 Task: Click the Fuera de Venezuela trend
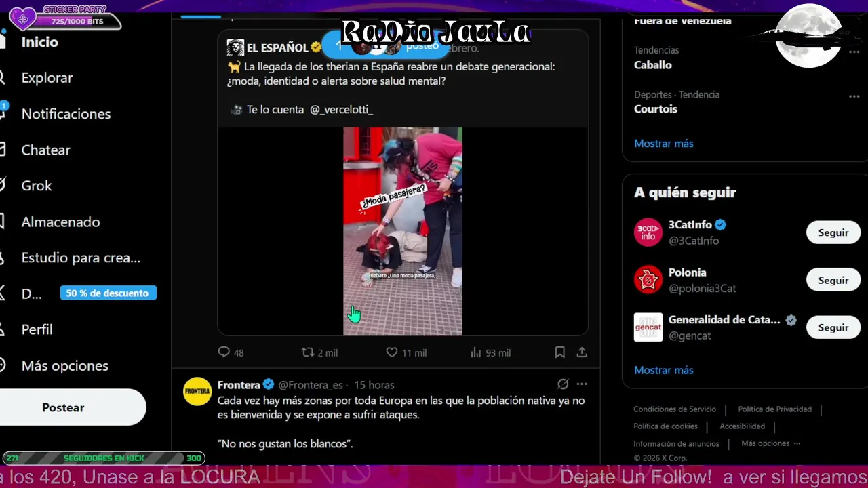(683, 21)
